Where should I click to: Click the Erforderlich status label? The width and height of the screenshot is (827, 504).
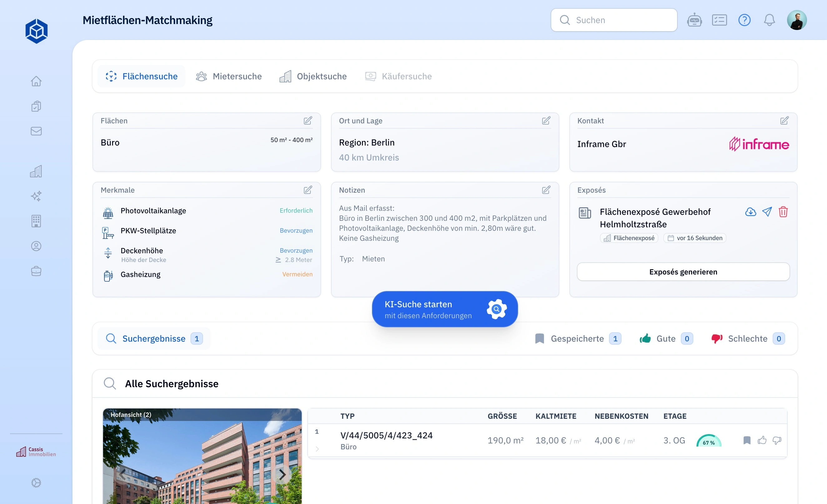(x=296, y=211)
